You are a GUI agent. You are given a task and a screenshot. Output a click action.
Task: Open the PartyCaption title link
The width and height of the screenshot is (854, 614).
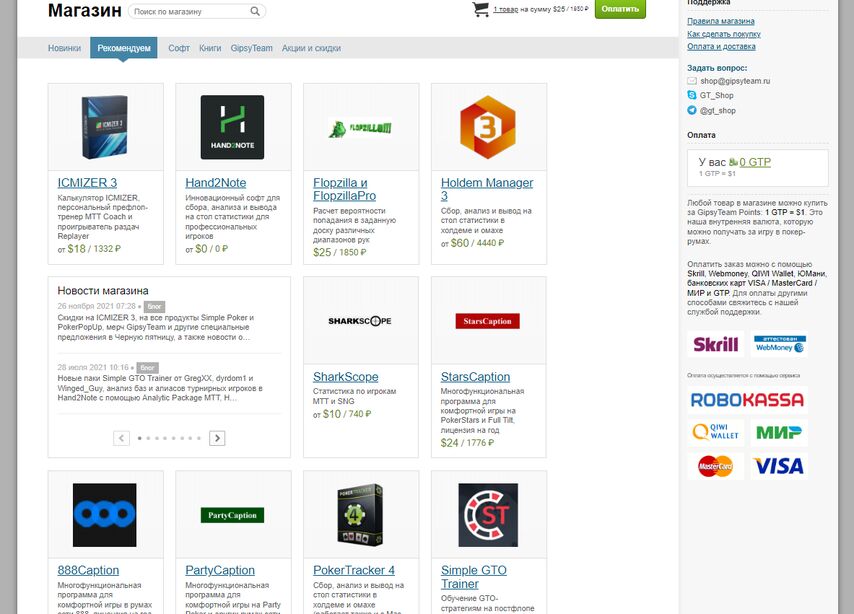click(x=220, y=570)
